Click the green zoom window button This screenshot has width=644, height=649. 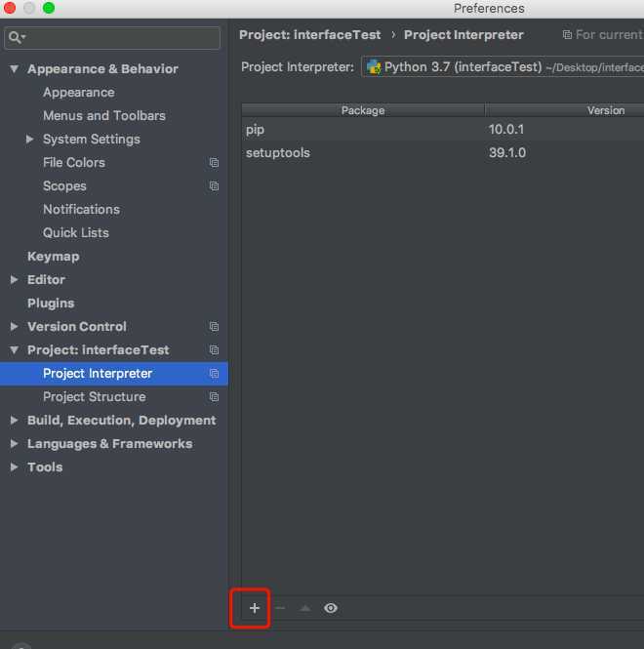click(49, 8)
